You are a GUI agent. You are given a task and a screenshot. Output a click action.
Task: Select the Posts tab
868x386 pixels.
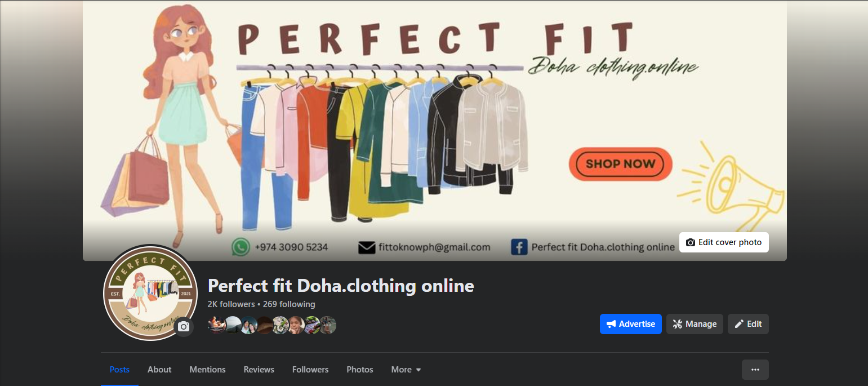tap(119, 370)
